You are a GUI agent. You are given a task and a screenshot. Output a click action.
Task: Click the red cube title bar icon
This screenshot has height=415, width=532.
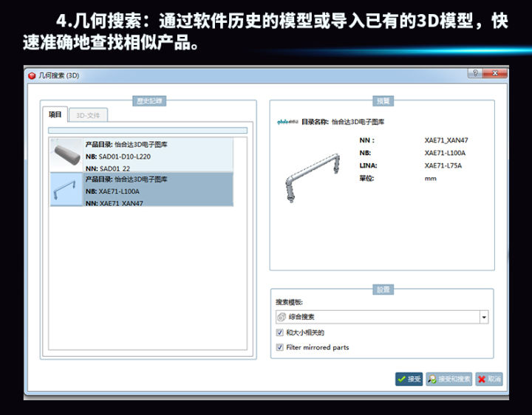pyautogui.click(x=32, y=75)
